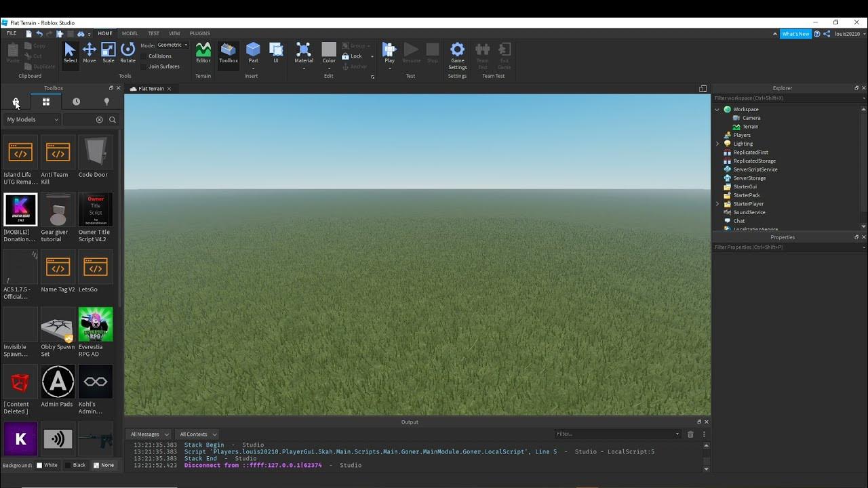The width and height of the screenshot is (868, 488).
Task: Toggle the Toolbox panel from ribbon
Action: (x=229, y=53)
